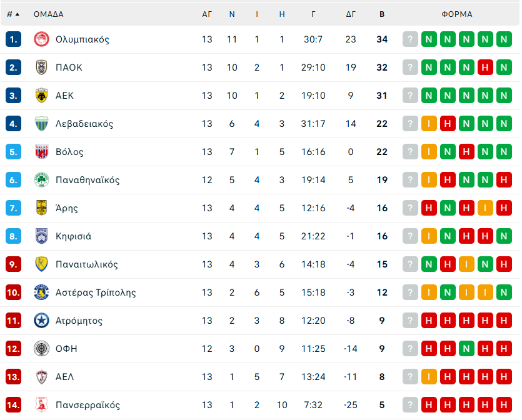Viewport: 522px width, 420px height.
Task: Sort table by the # rank column
Action: point(13,14)
